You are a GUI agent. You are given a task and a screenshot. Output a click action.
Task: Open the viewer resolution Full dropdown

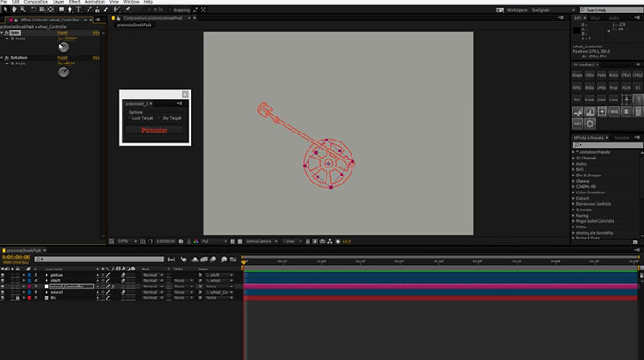(214, 242)
